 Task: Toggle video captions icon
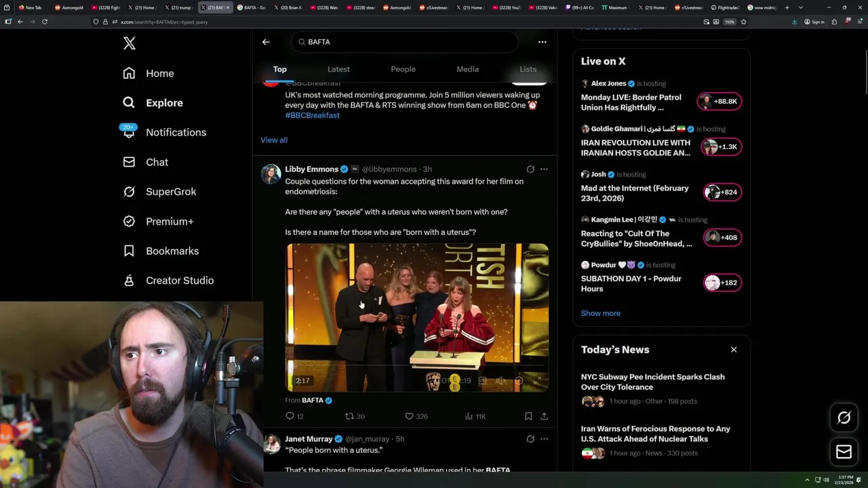[x=483, y=381]
